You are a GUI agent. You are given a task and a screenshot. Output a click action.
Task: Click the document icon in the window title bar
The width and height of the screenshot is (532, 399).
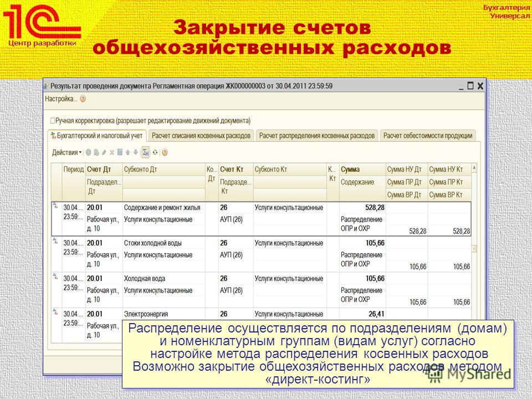(x=46, y=86)
